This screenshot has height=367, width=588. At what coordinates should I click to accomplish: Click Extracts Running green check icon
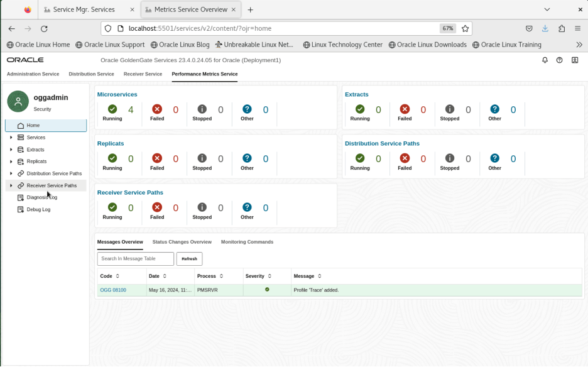tap(359, 109)
